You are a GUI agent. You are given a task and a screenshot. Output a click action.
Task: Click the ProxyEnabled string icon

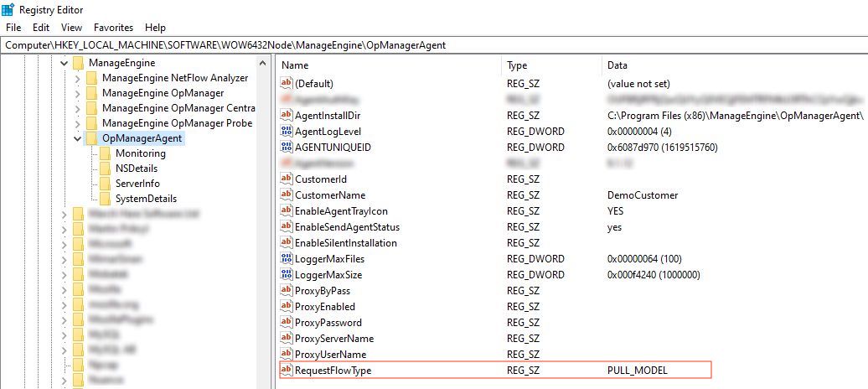pos(287,307)
